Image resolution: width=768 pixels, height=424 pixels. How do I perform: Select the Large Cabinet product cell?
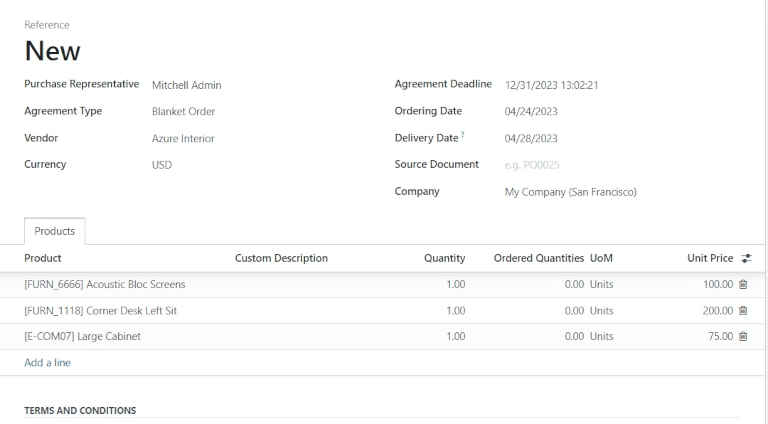(82, 337)
